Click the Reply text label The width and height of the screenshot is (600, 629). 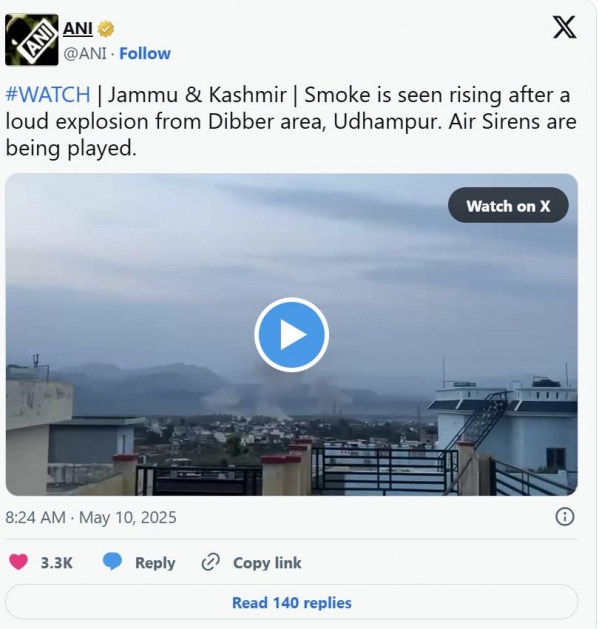coord(155,562)
